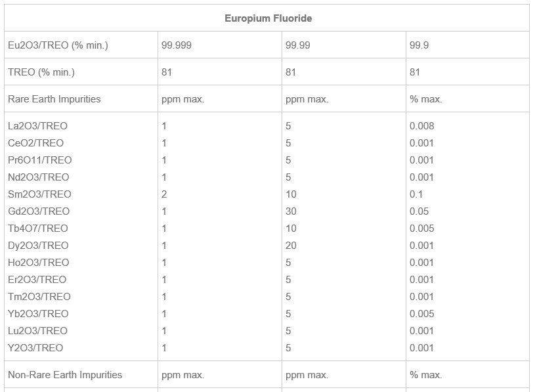This screenshot has width=535, height=392.
Task: Select the La2O3/TREO impurity label
Action: click(37, 126)
